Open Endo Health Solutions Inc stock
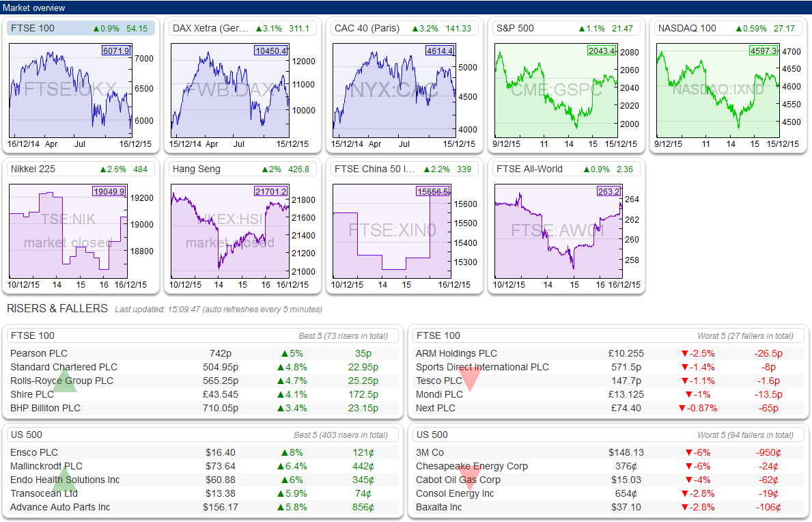 [65, 480]
